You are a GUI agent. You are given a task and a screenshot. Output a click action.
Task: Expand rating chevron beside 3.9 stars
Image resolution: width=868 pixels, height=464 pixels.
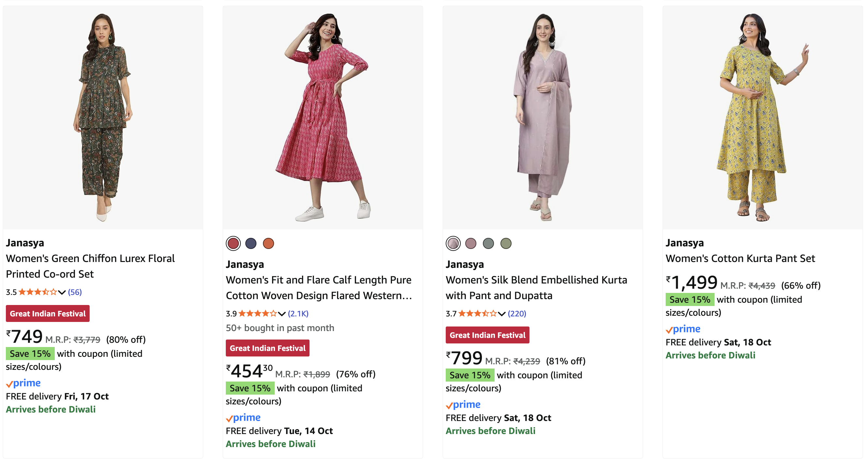(x=282, y=314)
